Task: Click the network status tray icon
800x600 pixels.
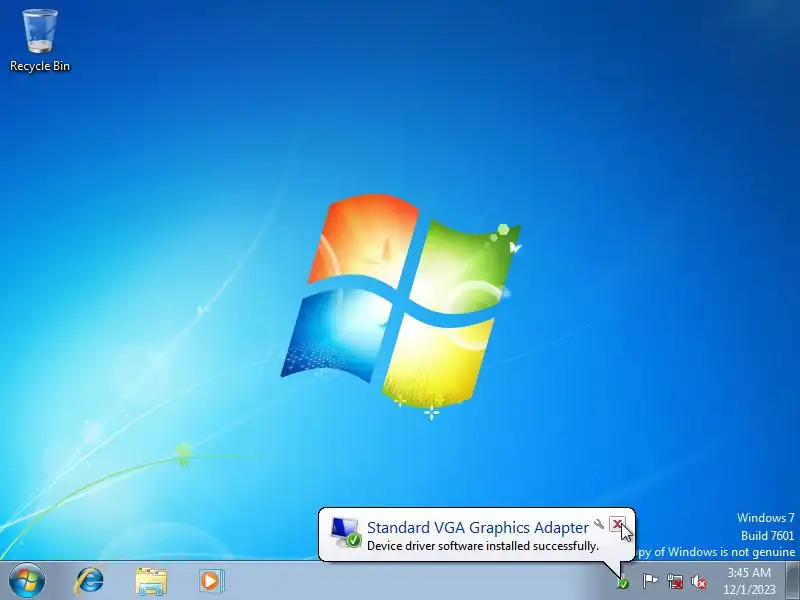Action: tap(675, 581)
